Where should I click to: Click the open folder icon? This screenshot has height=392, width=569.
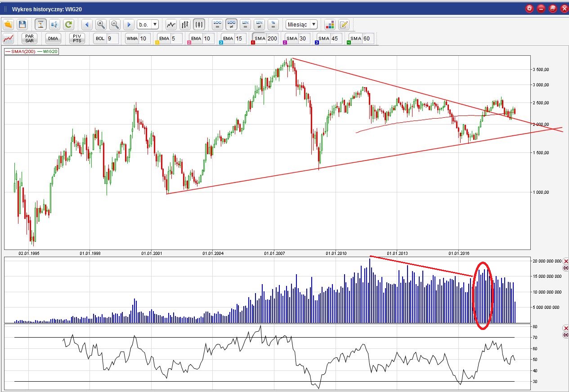point(8,24)
